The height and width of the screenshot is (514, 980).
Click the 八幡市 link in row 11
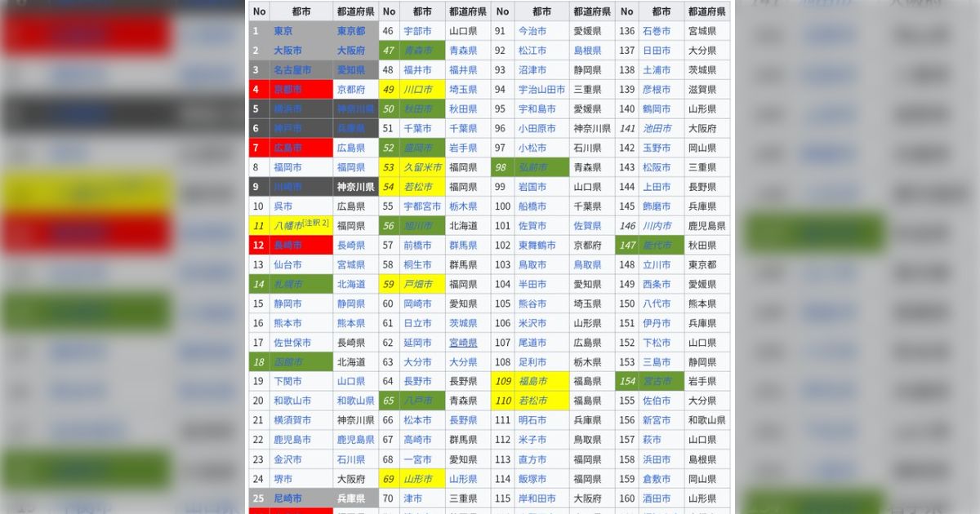point(287,226)
